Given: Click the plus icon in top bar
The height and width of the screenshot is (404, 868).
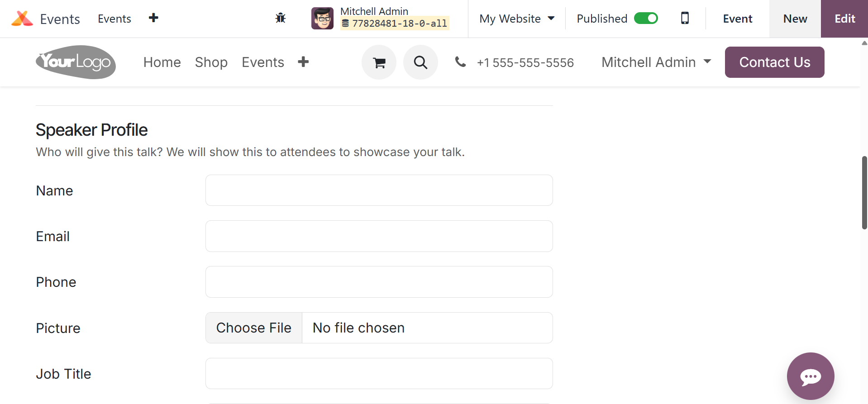Looking at the screenshot, I should [153, 18].
